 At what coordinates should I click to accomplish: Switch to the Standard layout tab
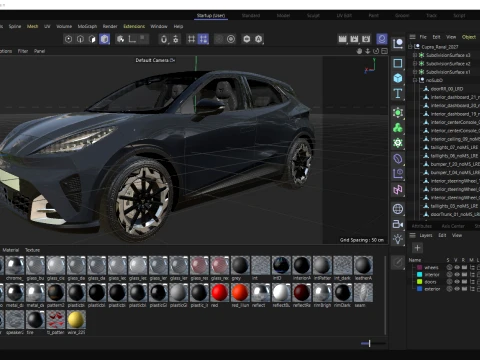pyautogui.click(x=251, y=15)
